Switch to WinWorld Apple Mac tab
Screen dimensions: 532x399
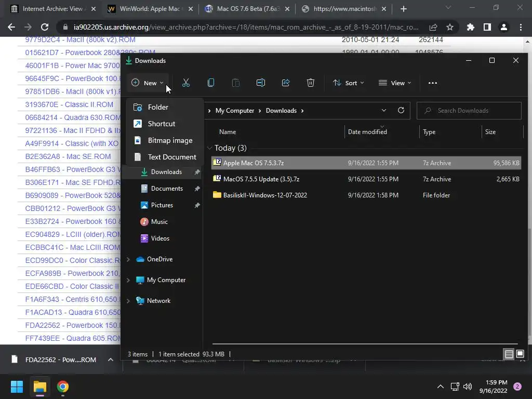(x=149, y=9)
